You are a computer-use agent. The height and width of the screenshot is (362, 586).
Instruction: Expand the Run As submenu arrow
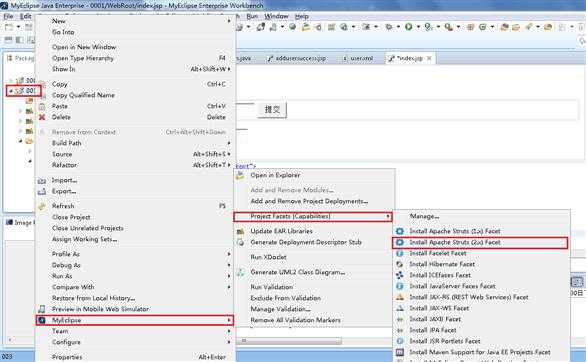229,276
